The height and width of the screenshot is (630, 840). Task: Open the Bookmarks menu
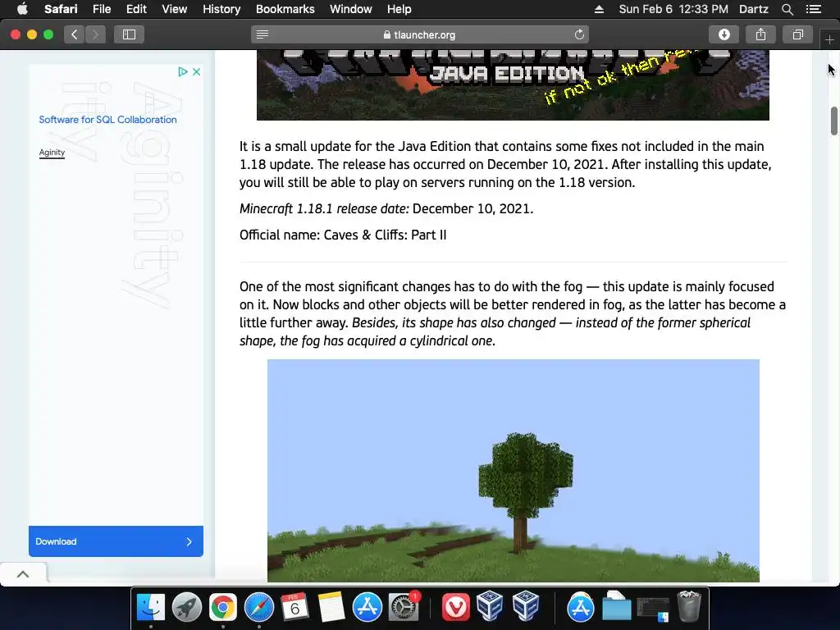click(285, 9)
